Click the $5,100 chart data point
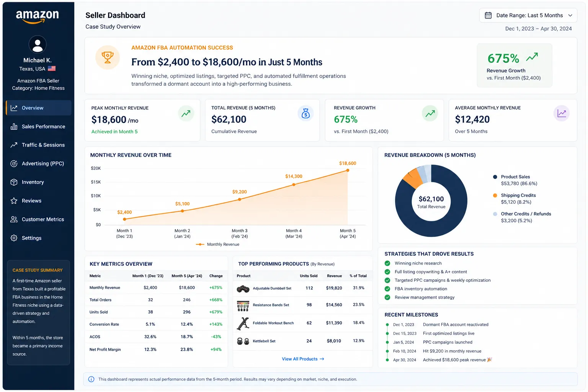The width and height of the screenshot is (588, 392). tap(182, 211)
